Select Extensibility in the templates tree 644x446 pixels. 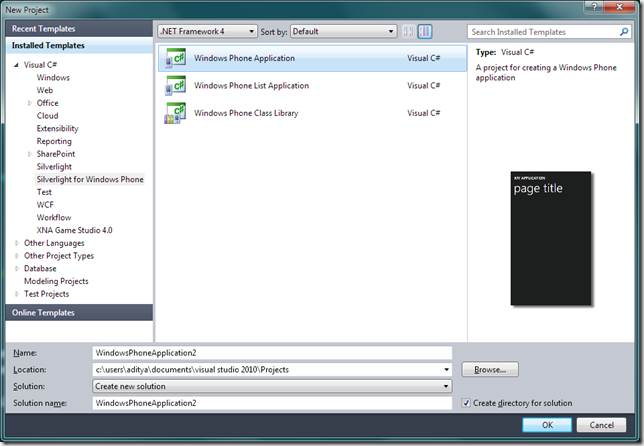click(57, 129)
